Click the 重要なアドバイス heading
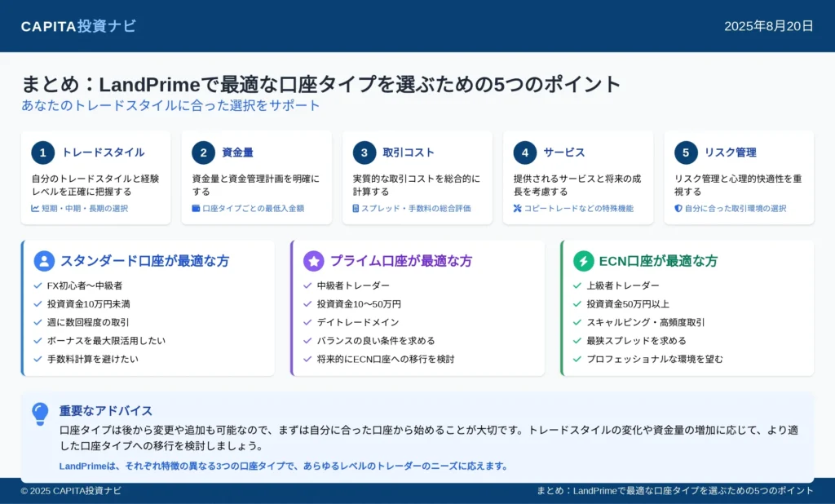 (x=106, y=411)
